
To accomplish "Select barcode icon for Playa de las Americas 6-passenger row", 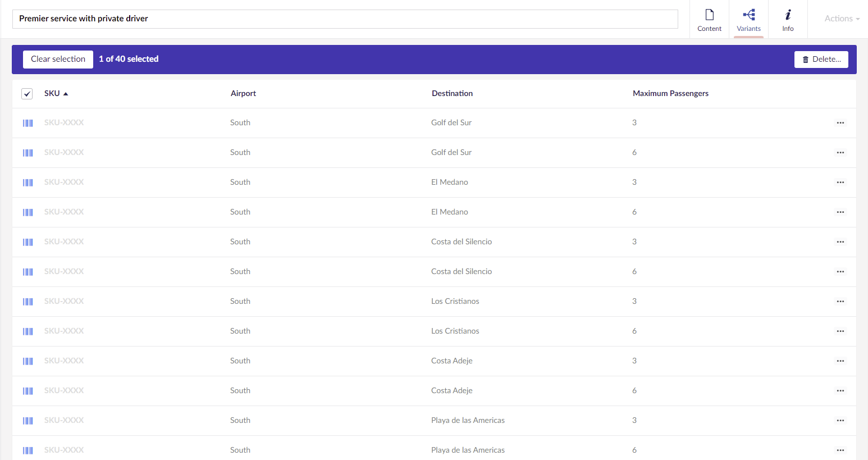I will tap(28, 450).
